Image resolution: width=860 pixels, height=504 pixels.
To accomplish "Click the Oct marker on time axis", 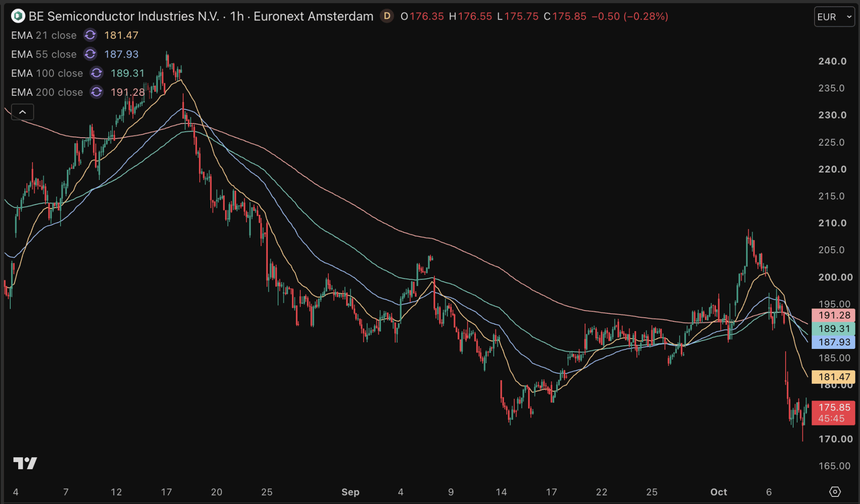I will [718, 492].
